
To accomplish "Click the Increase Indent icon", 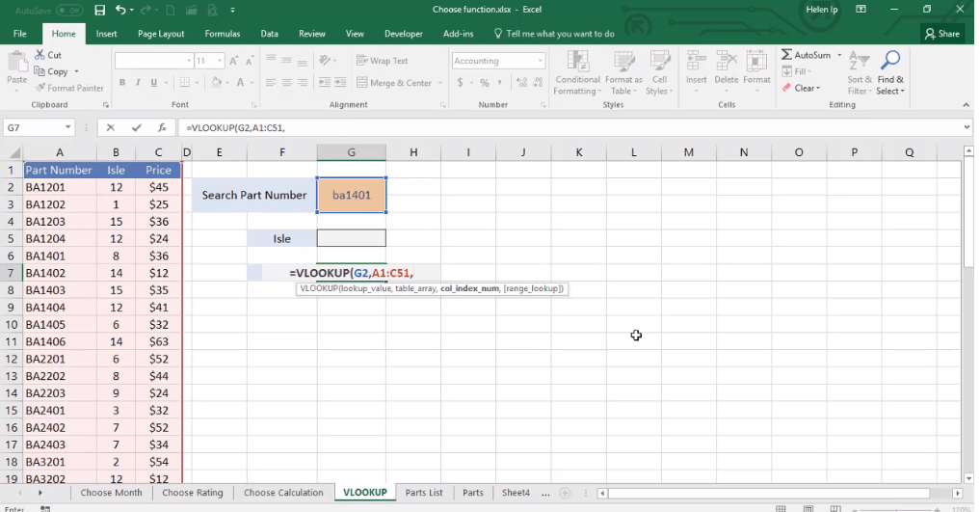I will pyautogui.click(x=340, y=83).
